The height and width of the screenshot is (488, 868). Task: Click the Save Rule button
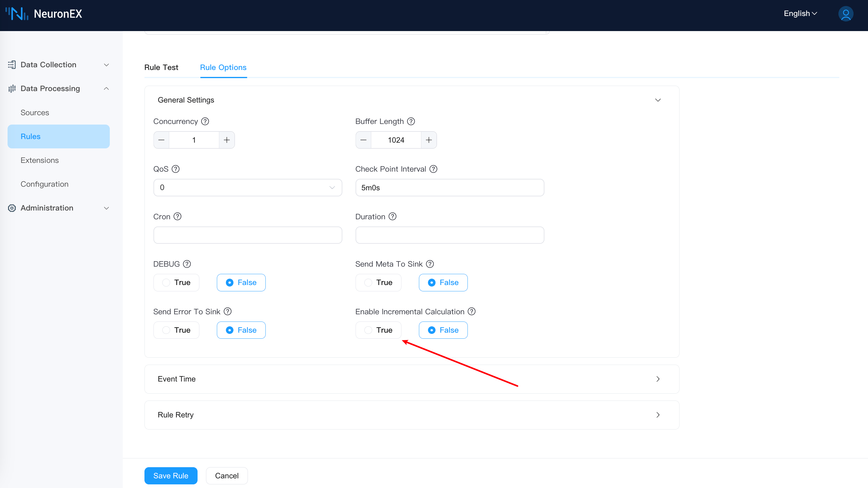click(170, 476)
